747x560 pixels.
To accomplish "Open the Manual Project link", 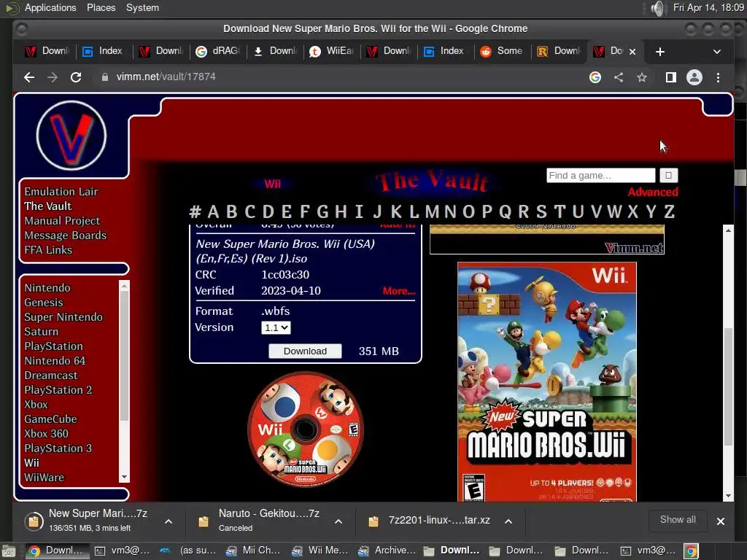I will (x=62, y=221).
